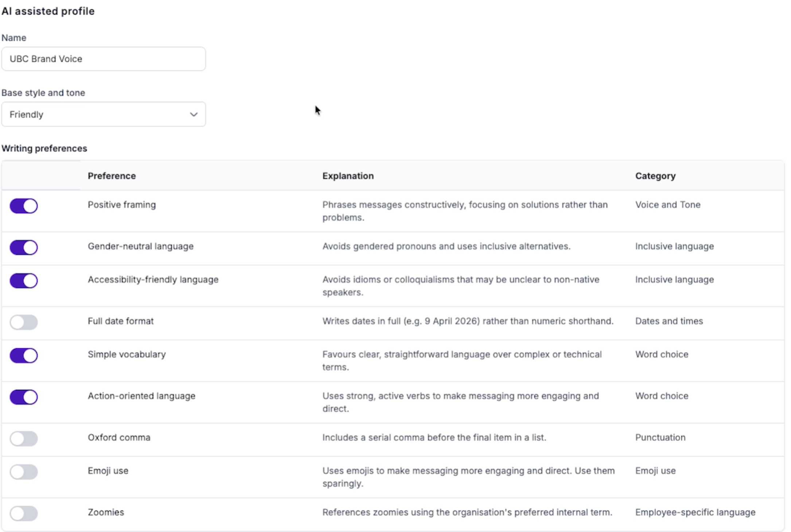Image resolution: width=791 pixels, height=532 pixels.
Task: Turn off Simple vocabulary toggle
Action: pos(24,356)
